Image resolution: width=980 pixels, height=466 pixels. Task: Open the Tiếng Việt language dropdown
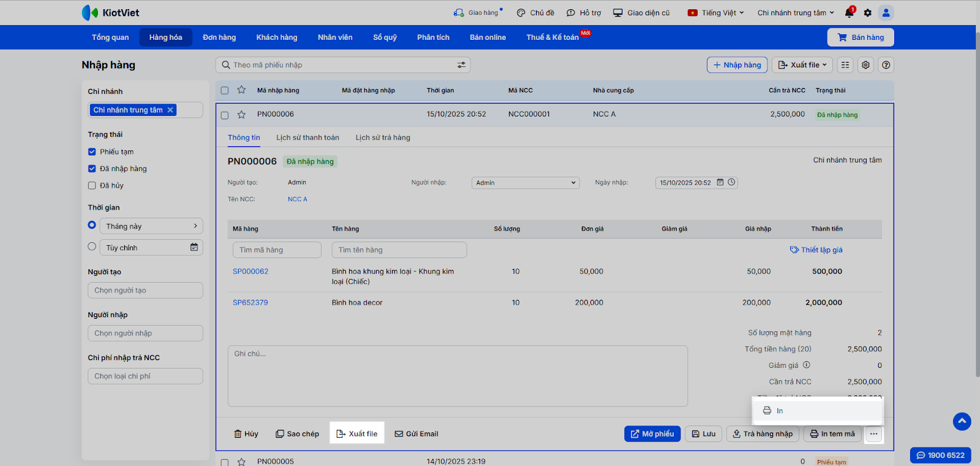coord(715,12)
